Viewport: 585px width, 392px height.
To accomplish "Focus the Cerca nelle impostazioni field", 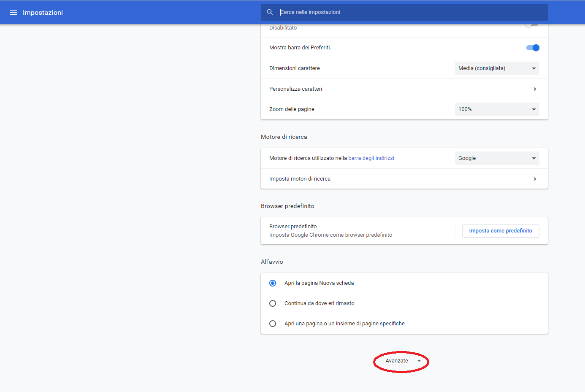I will pos(404,12).
